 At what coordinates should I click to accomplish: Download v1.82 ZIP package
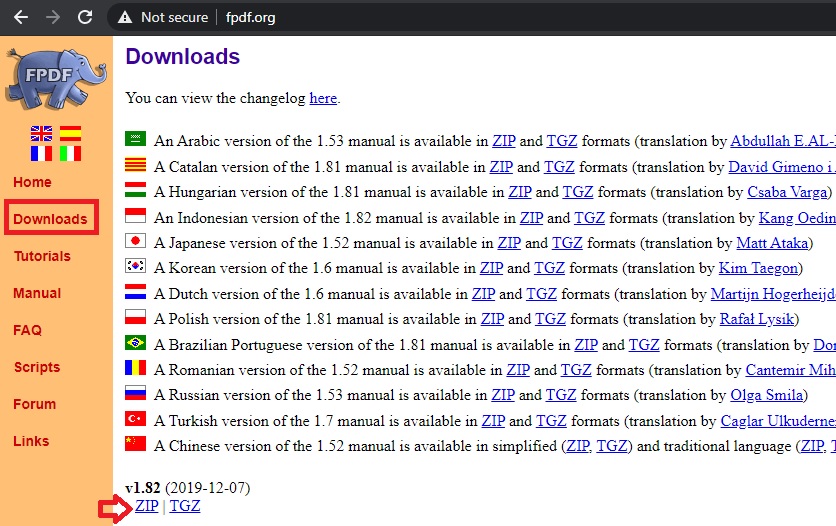coord(147,506)
